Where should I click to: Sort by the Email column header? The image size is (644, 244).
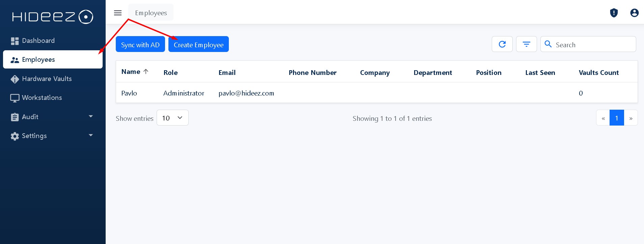[227, 73]
